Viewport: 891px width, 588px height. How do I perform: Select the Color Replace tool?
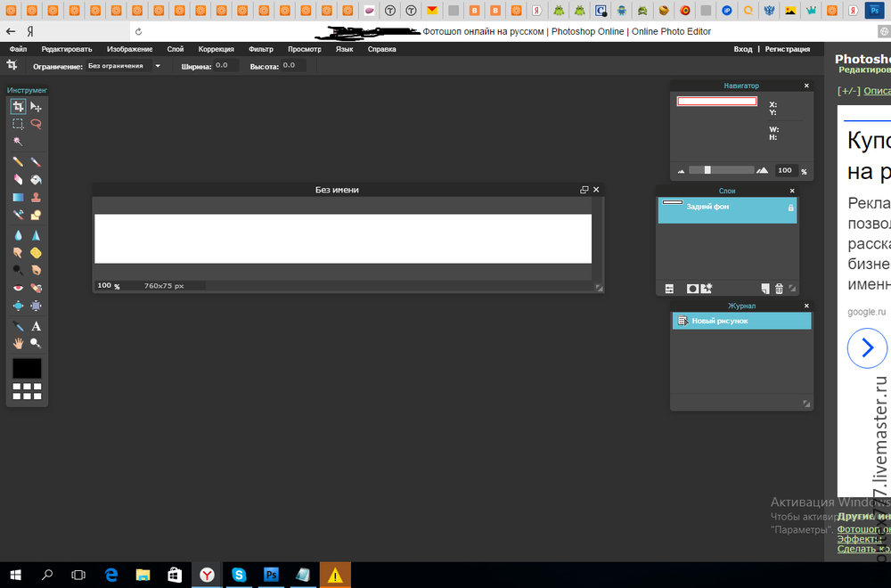[x=18, y=215]
